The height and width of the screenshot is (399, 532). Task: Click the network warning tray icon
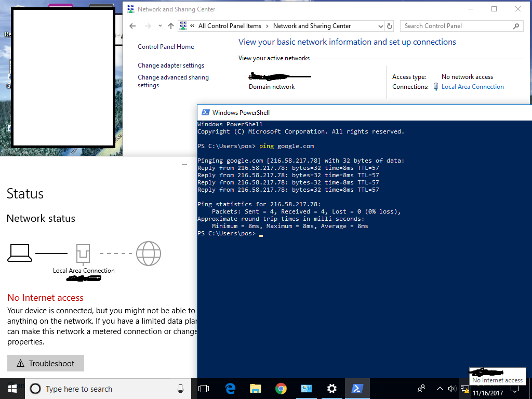[x=465, y=389]
